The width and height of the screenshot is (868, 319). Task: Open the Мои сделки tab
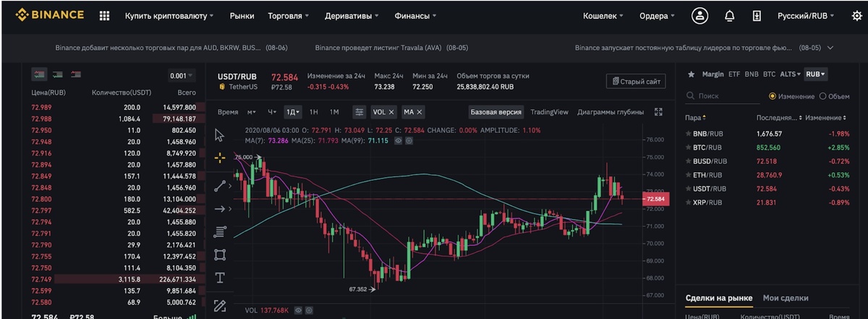786,298
